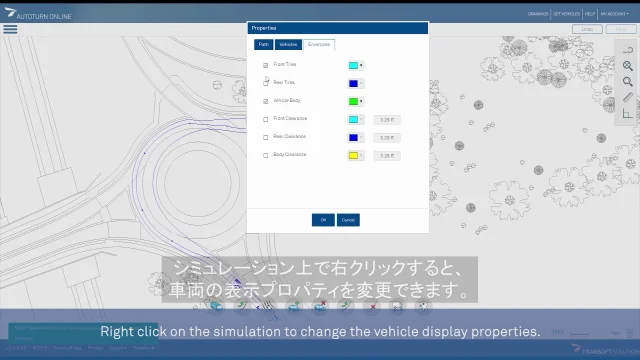The image size is (640, 360).
Task: Click the Front Clearance distance field
Action: pos(387,120)
